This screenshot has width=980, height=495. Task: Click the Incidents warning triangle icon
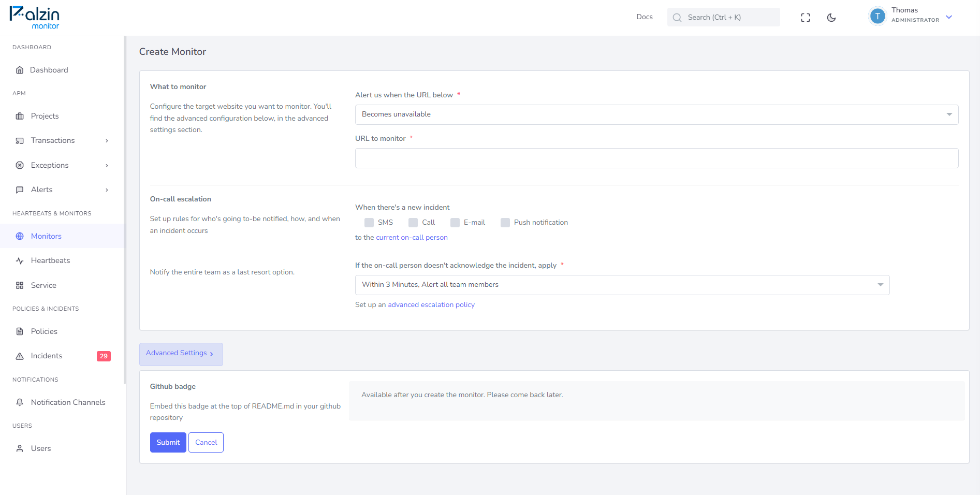pyautogui.click(x=20, y=356)
